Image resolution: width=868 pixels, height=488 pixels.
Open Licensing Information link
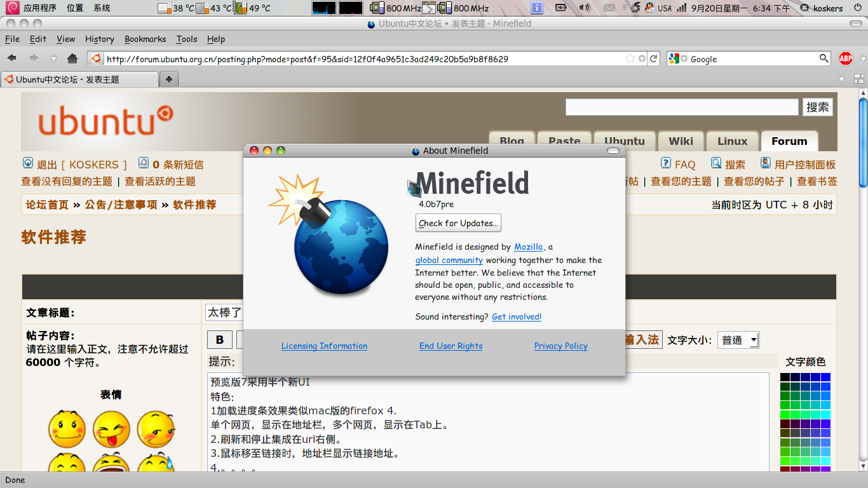(x=324, y=346)
